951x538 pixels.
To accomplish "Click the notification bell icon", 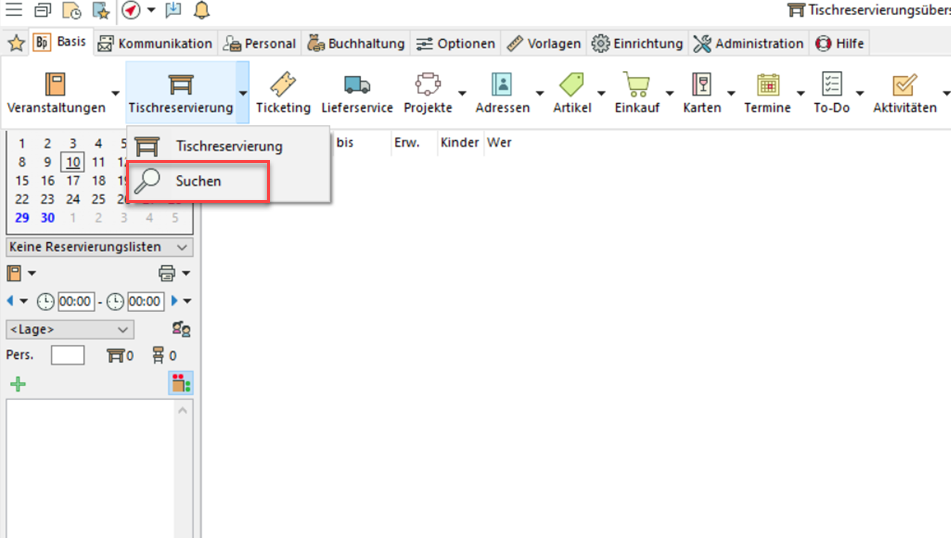I will pyautogui.click(x=202, y=11).
